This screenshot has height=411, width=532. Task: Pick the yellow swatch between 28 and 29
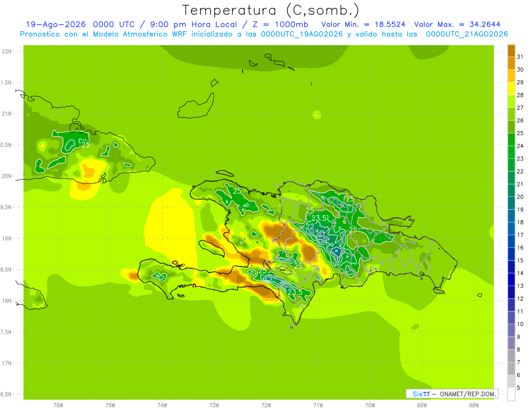(x=511, y=89)
